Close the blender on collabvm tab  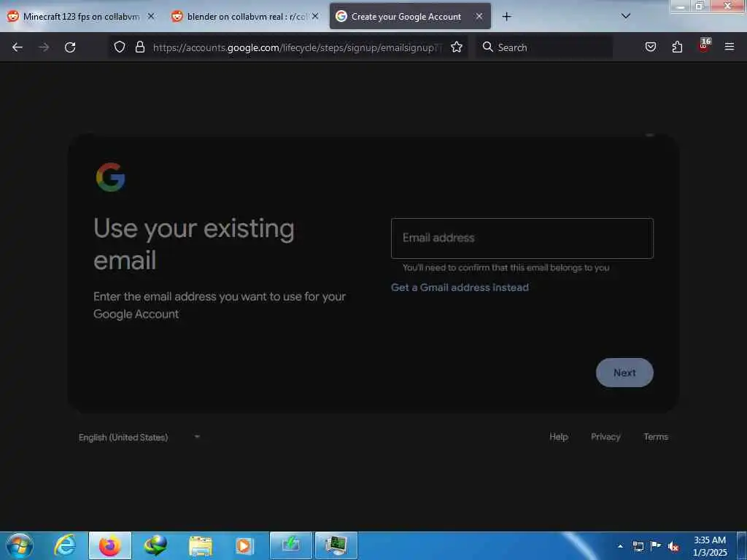point(315,16)
